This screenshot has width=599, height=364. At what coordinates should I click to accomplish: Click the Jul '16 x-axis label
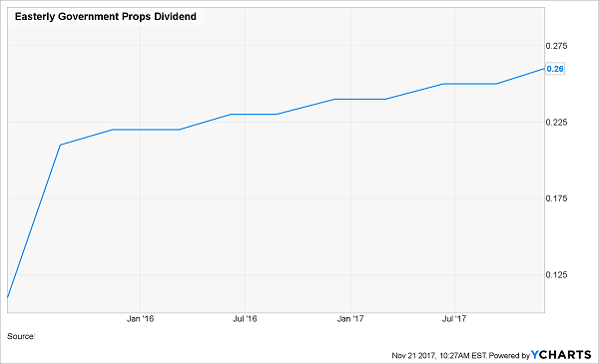(x=245, y=318)
